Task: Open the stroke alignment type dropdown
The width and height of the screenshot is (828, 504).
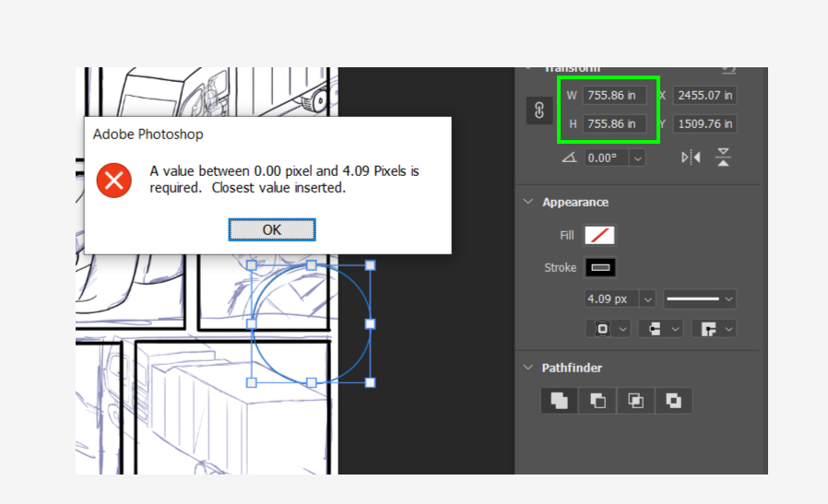Action: (x=609, y=329)
